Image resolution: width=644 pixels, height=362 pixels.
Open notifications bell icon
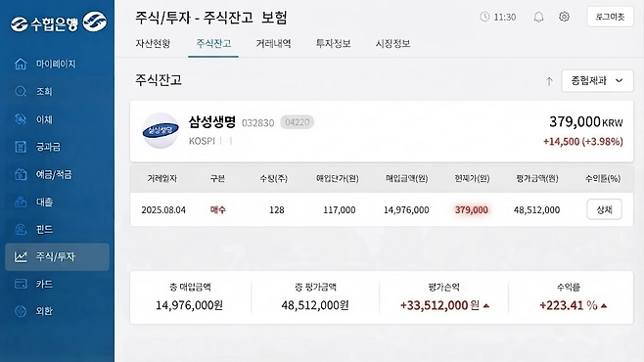click(x=538, y=17)
